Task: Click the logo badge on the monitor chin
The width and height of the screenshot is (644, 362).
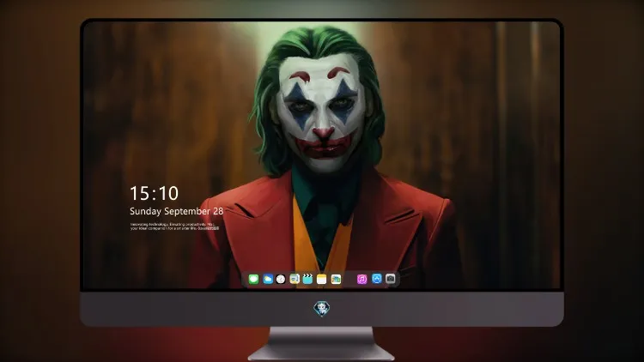Action: click(322, 309)
